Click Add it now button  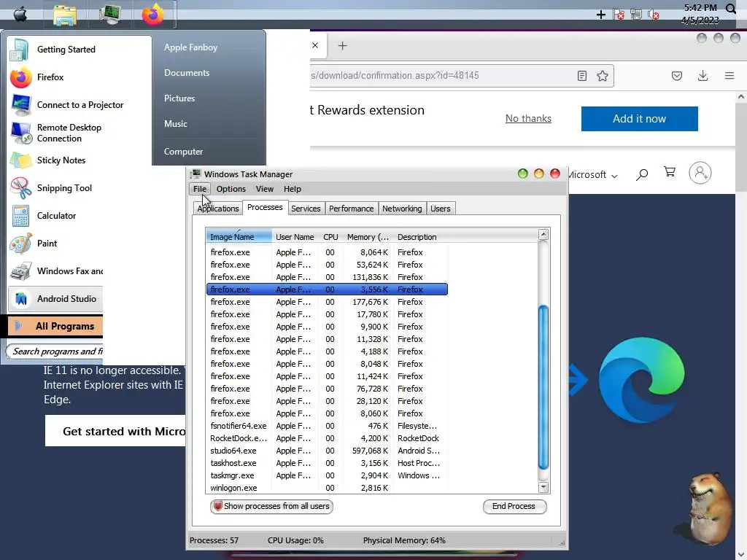pos(639,119)
